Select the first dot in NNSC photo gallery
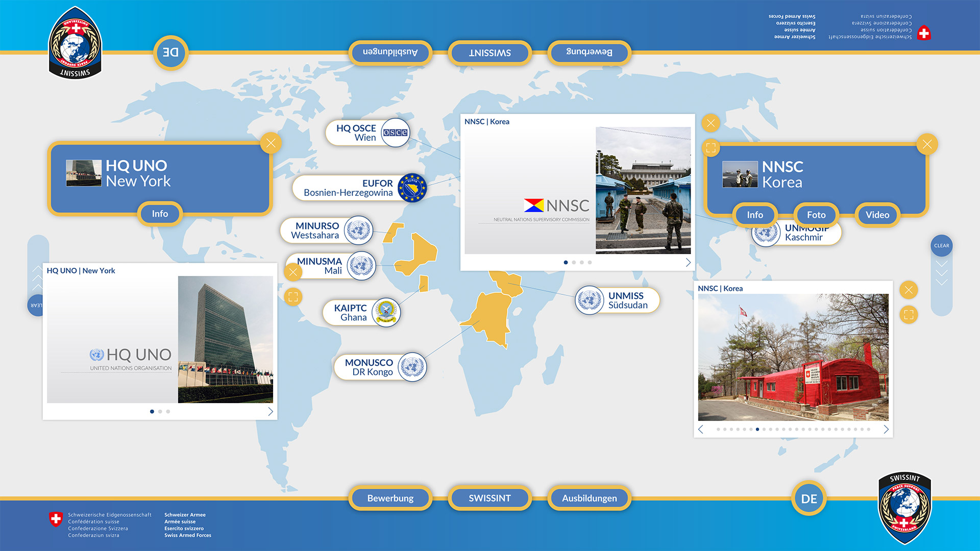Viewport: 980px width, 551px height. (x=718, y=430)
